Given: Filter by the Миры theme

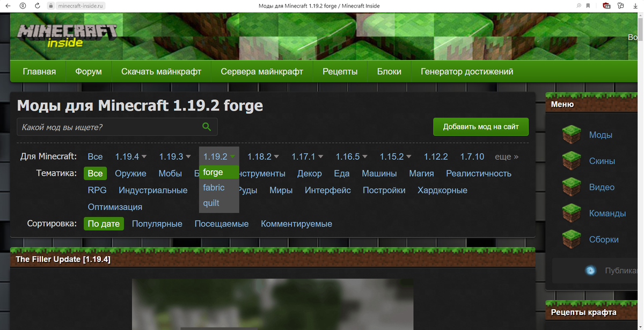Looking at the screenshot, I should click(x=281, y=190).
